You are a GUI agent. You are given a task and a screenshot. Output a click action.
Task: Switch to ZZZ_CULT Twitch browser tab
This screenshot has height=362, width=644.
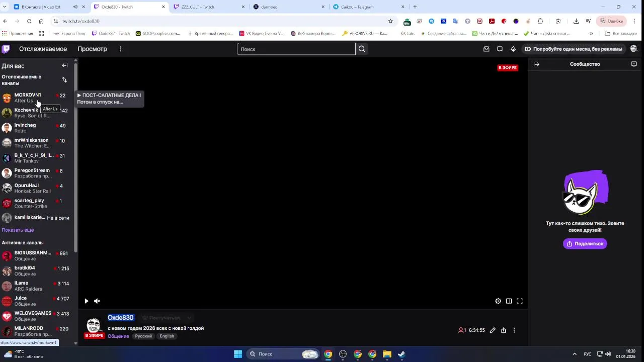[x=209, y=7]
